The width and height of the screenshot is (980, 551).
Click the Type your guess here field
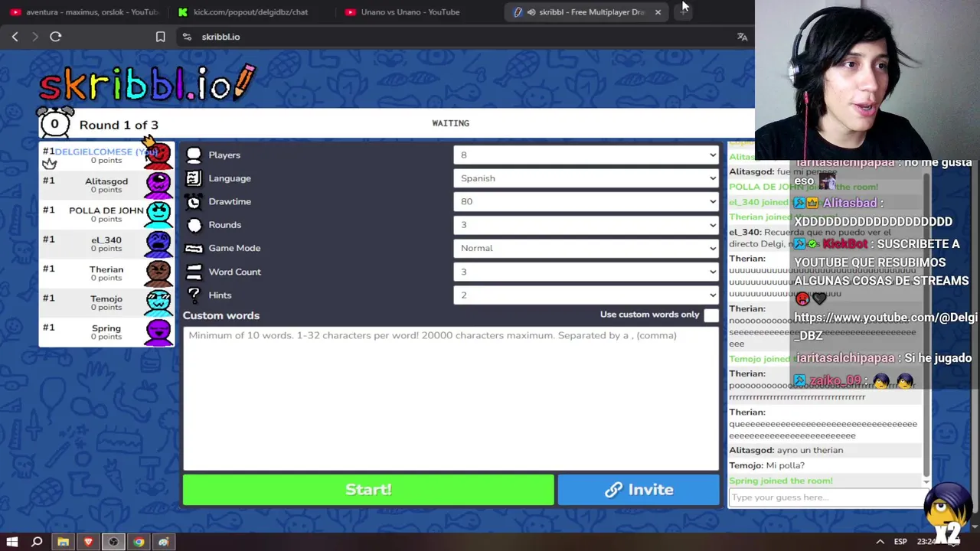[825, 497]
